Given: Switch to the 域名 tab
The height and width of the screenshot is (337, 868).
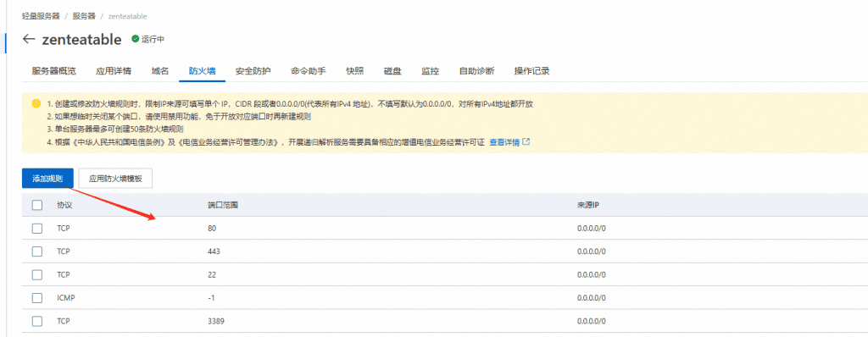Looking at the screenshot, I should coord(160,71).
